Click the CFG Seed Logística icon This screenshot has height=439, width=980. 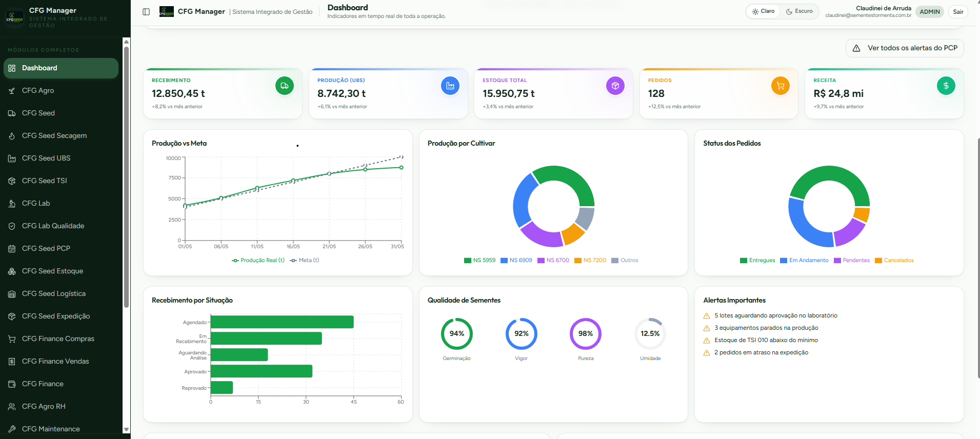[x=12, y=294]
